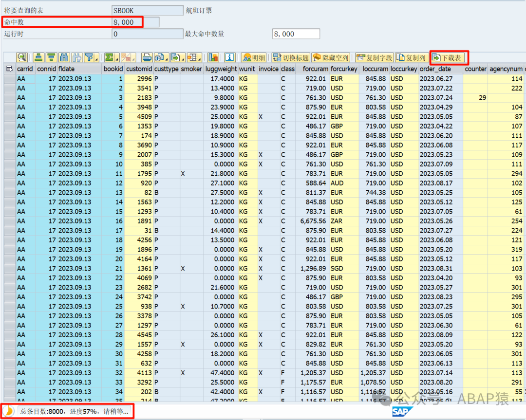Click the 复制列 copy column button
Screen dimensions: 526x420
(x=411, y=57)
